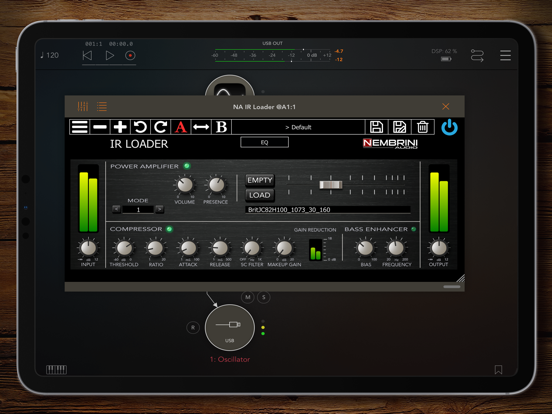Click the power amp VOLUME knob
The height and width of the screenshot is (414, 552).
pos(185,185)
